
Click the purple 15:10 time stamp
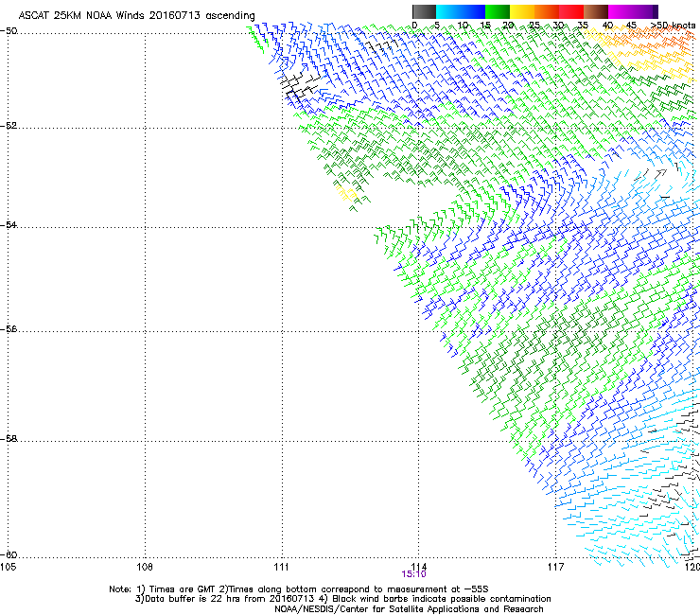click(413, 574)
